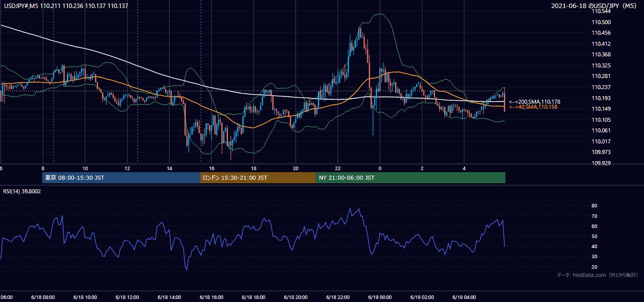Click hour tick 22 under the price chart

click(x=338, y=168)
